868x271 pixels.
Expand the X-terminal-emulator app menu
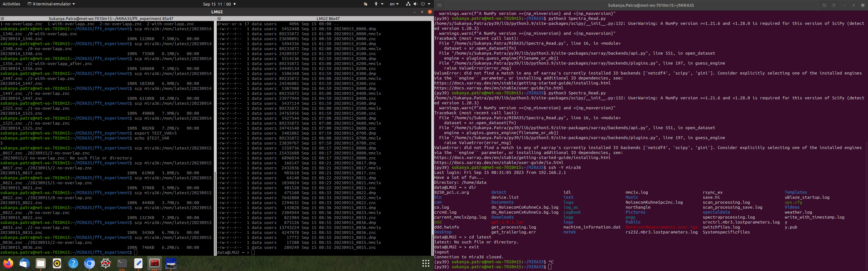coord(51,4)
